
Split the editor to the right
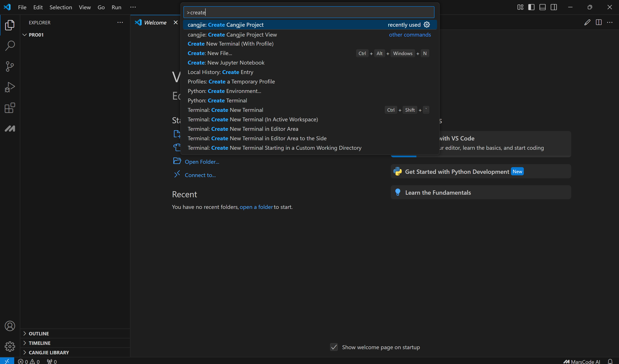(x=599, y=22)
